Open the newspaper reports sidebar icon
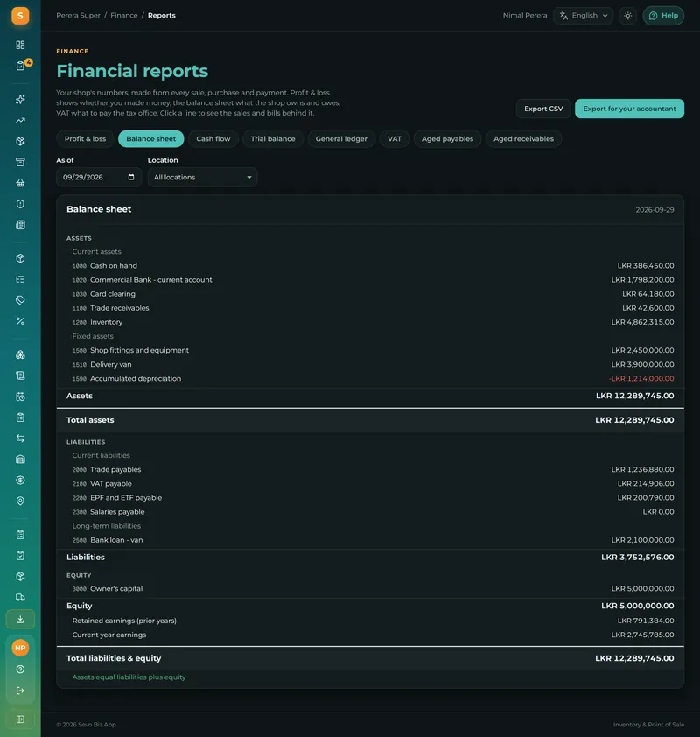This screenshot has height=737, width=700. coord(20,225)
